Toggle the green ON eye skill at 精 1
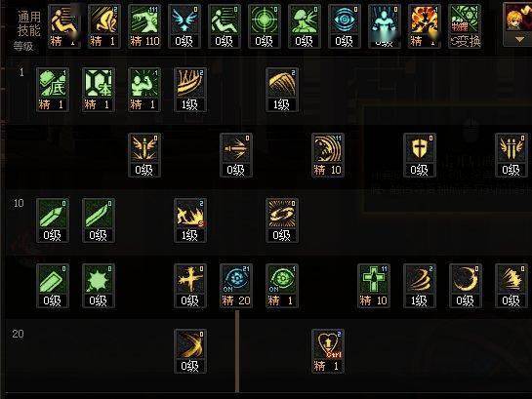 tap(282, 286)
